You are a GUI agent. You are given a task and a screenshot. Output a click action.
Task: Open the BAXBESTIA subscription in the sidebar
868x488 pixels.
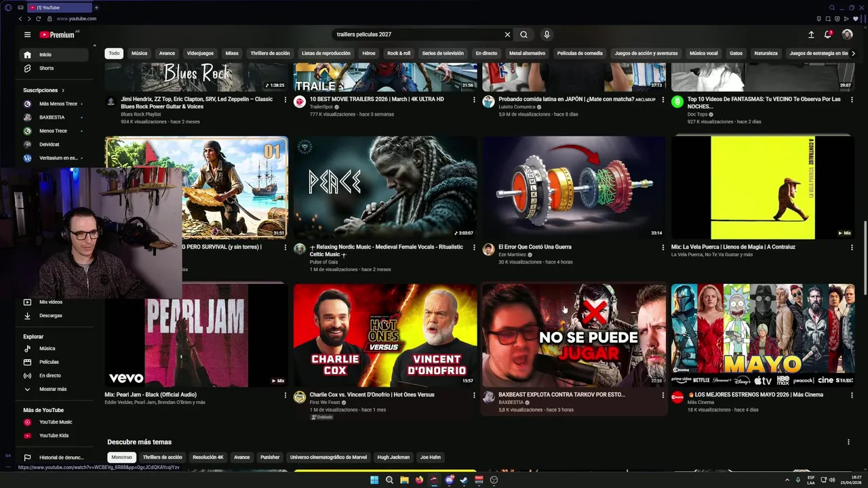point(55,117)
